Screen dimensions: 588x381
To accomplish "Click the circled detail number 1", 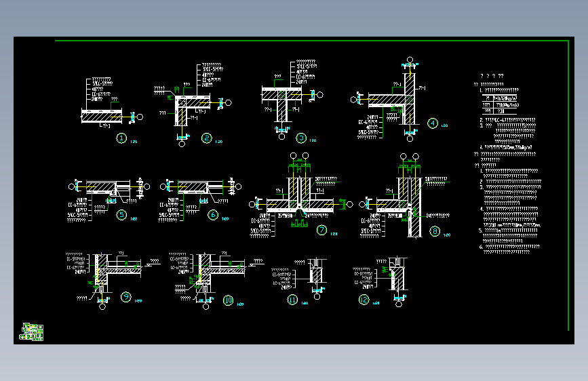I will [121, 138].
